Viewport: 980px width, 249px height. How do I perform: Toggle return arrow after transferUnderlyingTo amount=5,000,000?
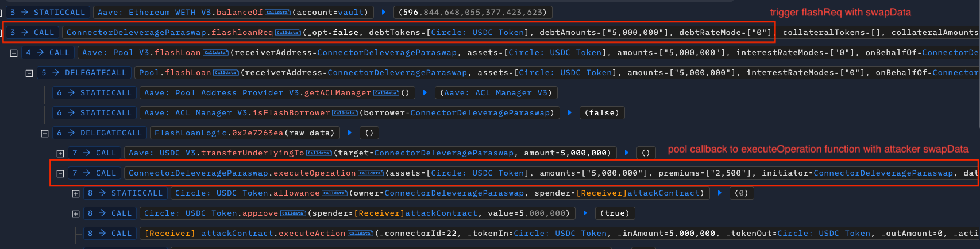tap(627, 153)
